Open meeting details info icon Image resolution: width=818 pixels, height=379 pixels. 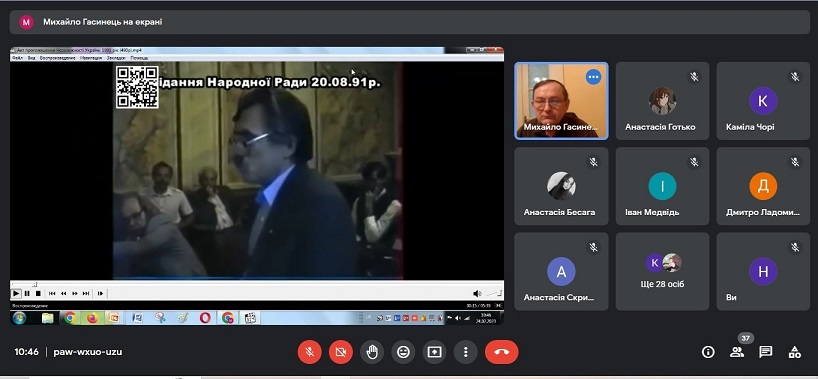tap(708, 352)
